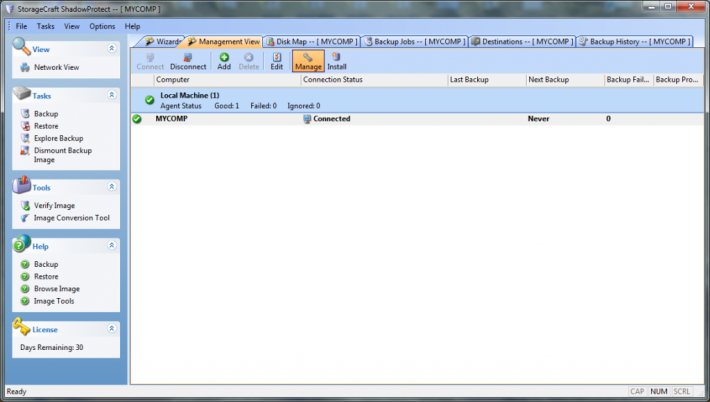Click the Install toolbar icon
Viewport: 710px width, 402px height.
pyautogui.click(x=336, y=57)
